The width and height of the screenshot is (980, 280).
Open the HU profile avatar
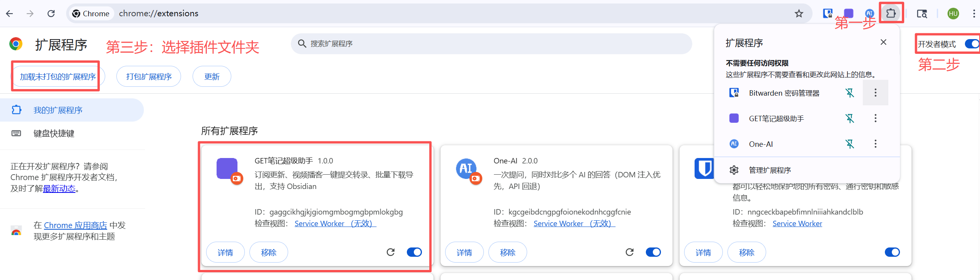953,14
